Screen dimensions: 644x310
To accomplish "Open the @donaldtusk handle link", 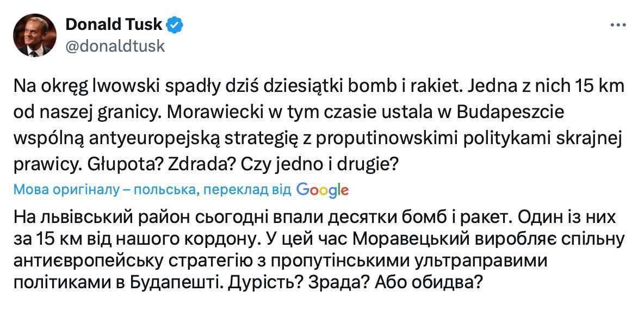I will (x=115, y=46).
